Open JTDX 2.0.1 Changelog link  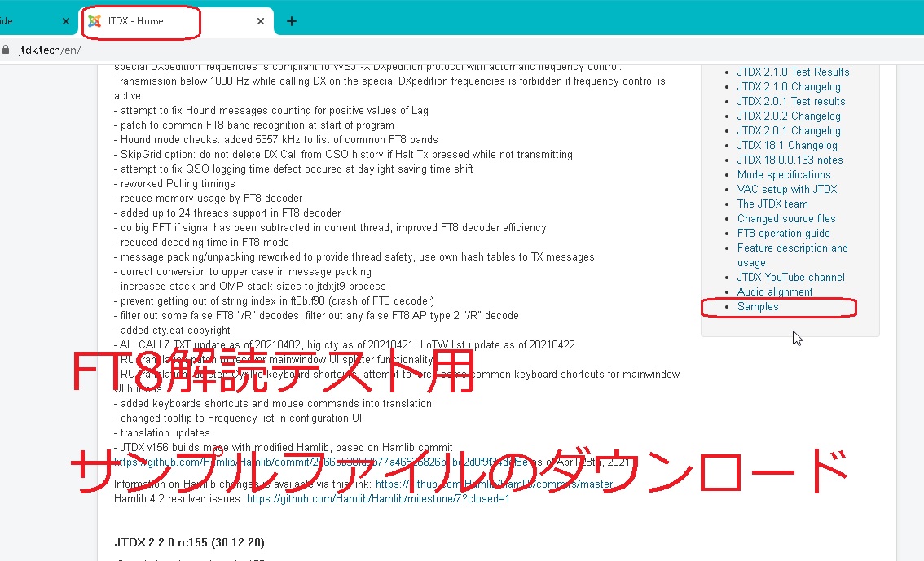(x=789, y=131)
